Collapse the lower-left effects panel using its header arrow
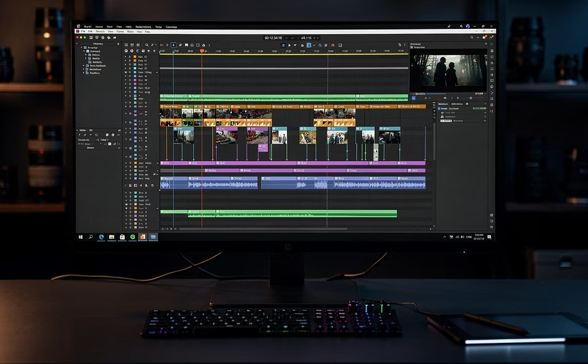 point(78,130)
